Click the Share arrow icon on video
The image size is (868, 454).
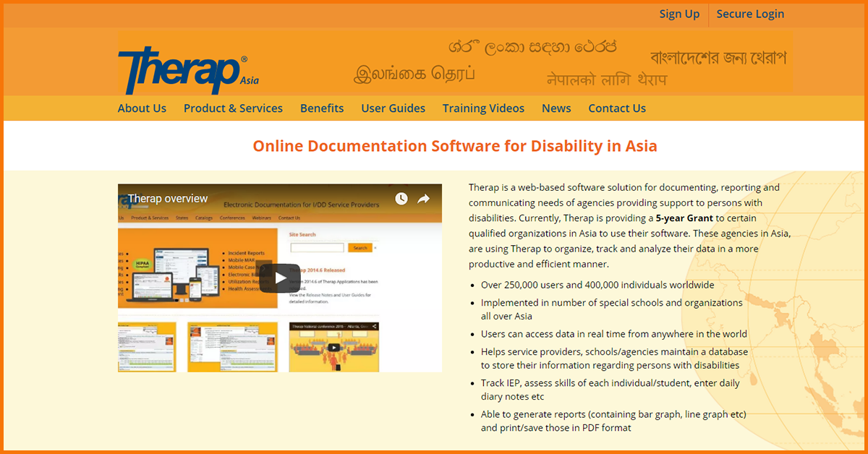coord(424,199)
